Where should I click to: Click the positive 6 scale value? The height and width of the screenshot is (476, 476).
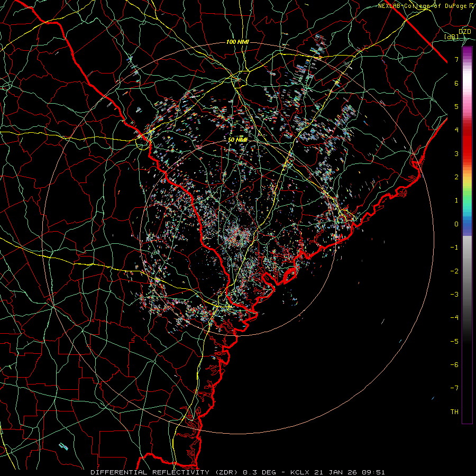coord(456,83)
